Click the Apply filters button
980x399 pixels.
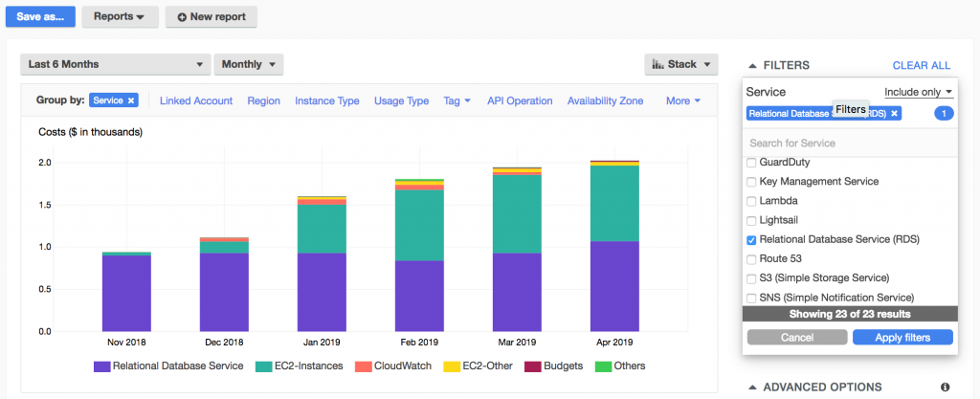pyautogui.click(x=902, y=337)
